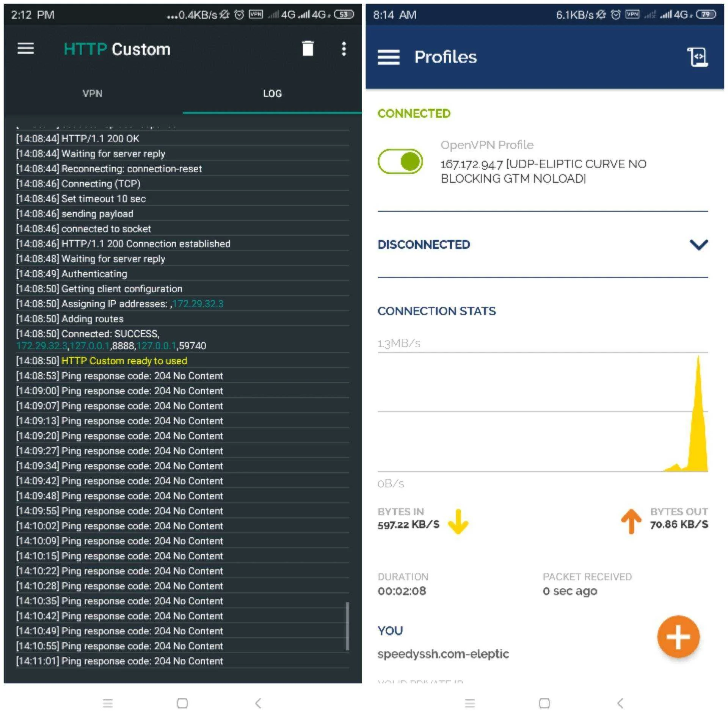Tap orange add profile plus button
The height and width of the screenshot is (728, 728).
click(x=678, y=637)
